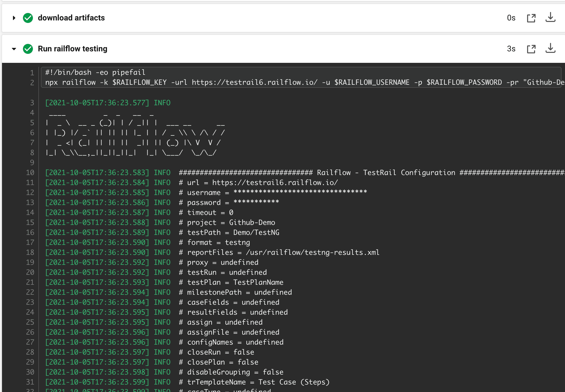Screen dimensions: 565x392
Task: Select log line number 21
Action: [x=30, y=282]
